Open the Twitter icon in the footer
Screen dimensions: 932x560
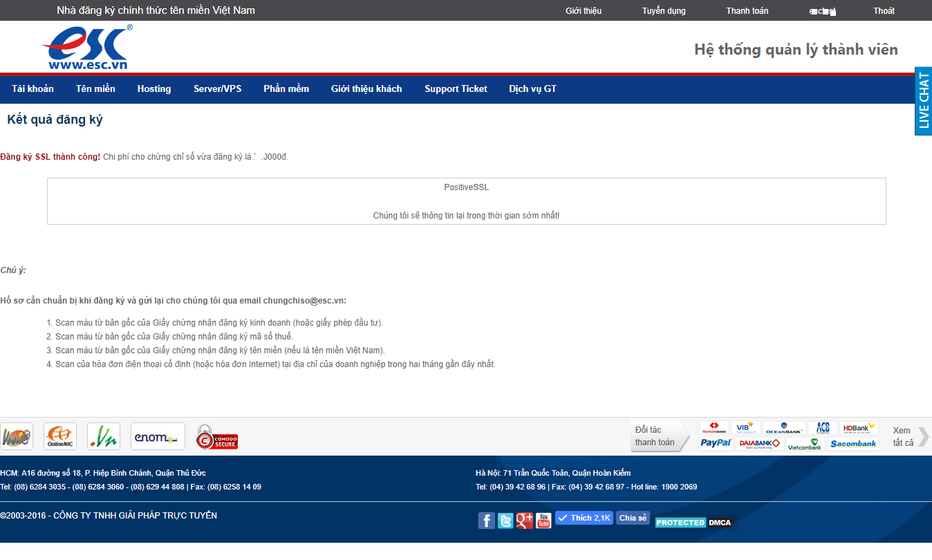[505, 521]
